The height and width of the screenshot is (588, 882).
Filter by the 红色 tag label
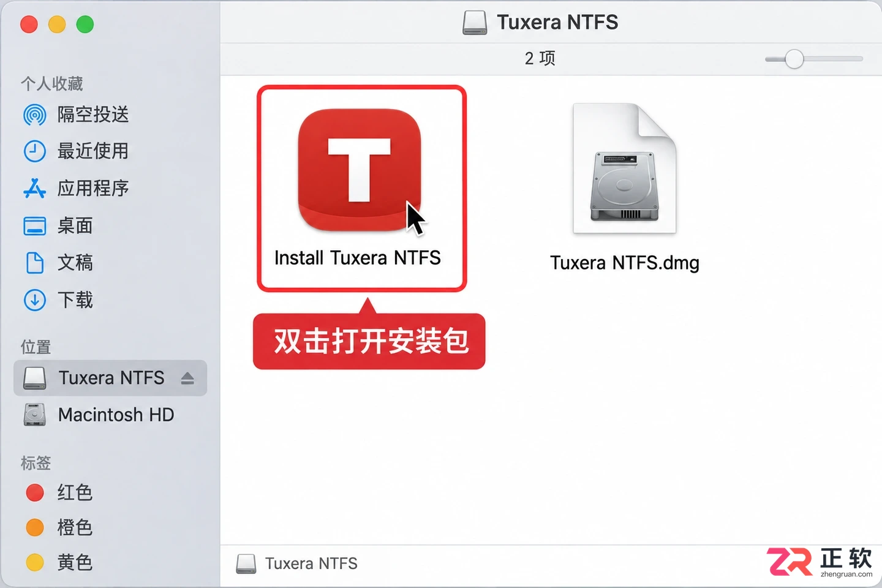75,492
